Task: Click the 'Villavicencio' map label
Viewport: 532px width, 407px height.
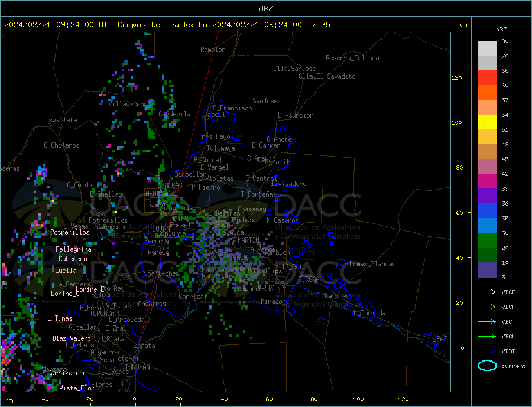Action: coord(131,104)
